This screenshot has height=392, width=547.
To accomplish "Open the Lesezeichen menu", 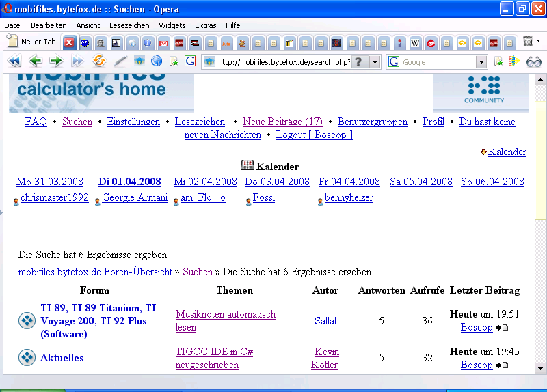I will (x=129, y=25).
